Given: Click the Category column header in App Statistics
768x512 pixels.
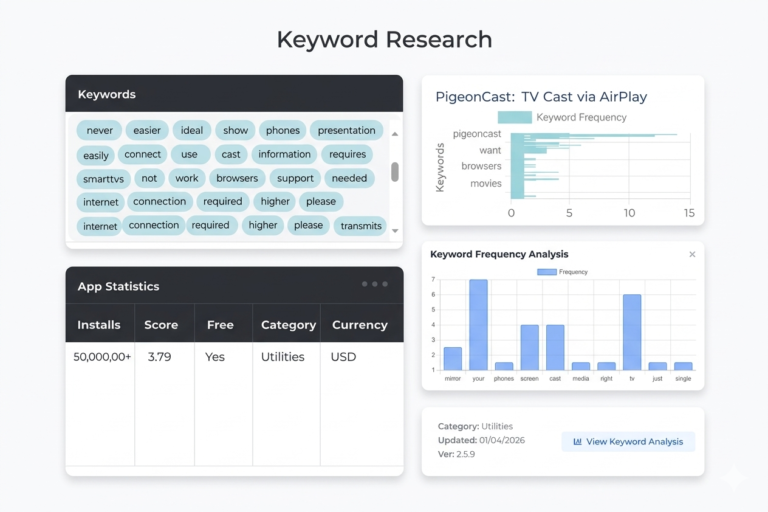Looking at the screenshot, I should coord(288,325).
